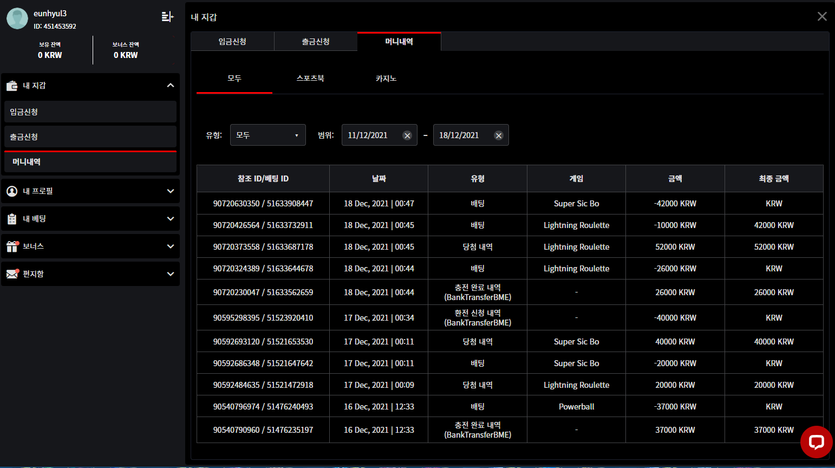This screenshot has height=468, width=835.
Task: Select reference ID 90592484635 / 51521472918
Action: (263, 385)
